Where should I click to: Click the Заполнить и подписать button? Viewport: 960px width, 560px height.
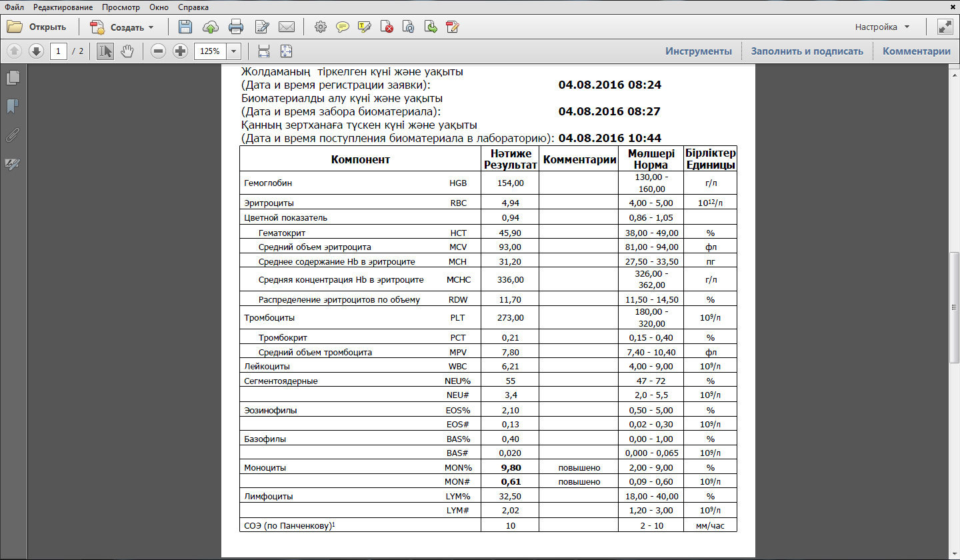[807, 51]
